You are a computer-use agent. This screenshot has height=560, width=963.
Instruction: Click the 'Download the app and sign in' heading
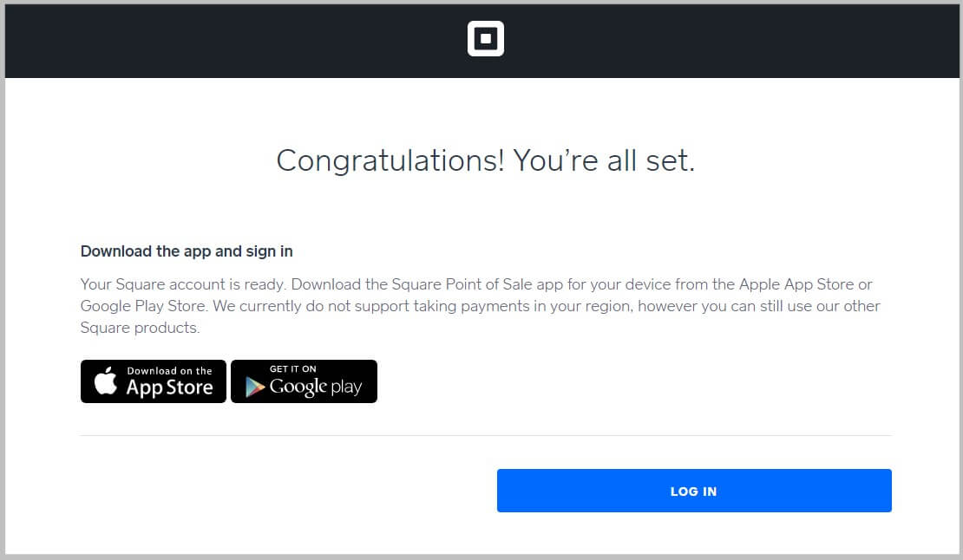coord(187,251)
